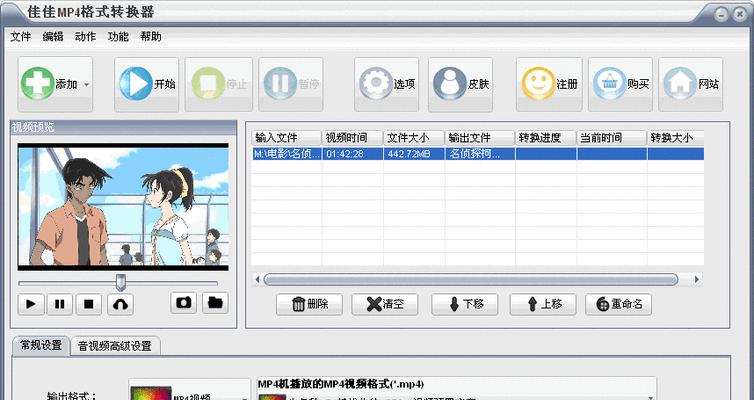The width and height of the screenshot is (754, 400).
Task: Click the 当前时间 column header
Action: tap(612, 138)
